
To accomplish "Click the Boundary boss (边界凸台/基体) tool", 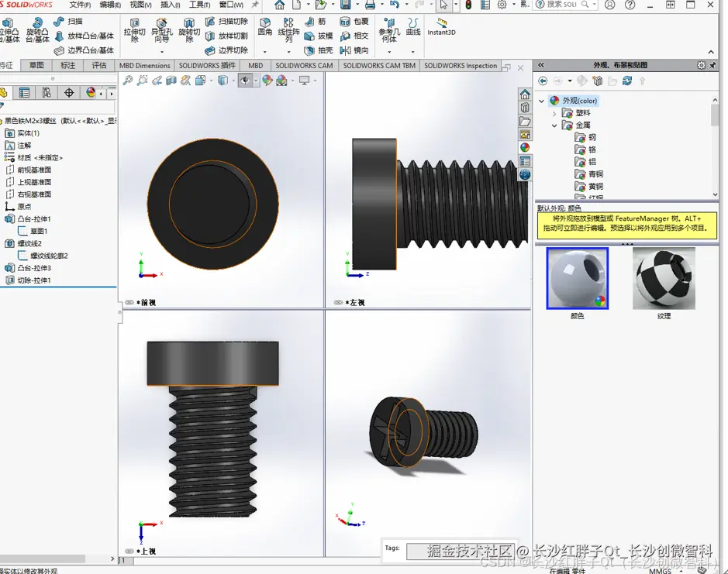I will pos(84,50).
